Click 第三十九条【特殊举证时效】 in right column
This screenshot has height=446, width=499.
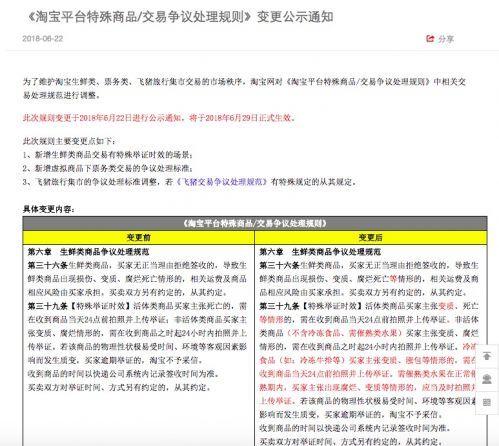[x=312, y=306]
